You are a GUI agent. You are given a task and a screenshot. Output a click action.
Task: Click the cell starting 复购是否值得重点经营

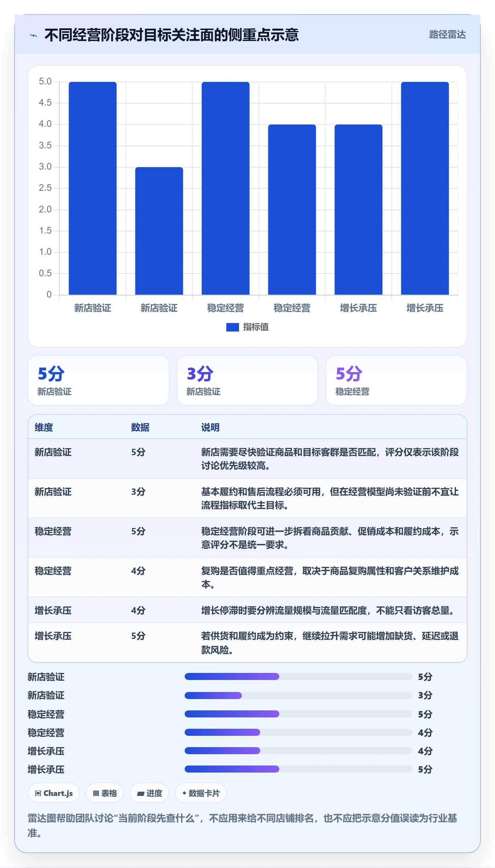330,578
